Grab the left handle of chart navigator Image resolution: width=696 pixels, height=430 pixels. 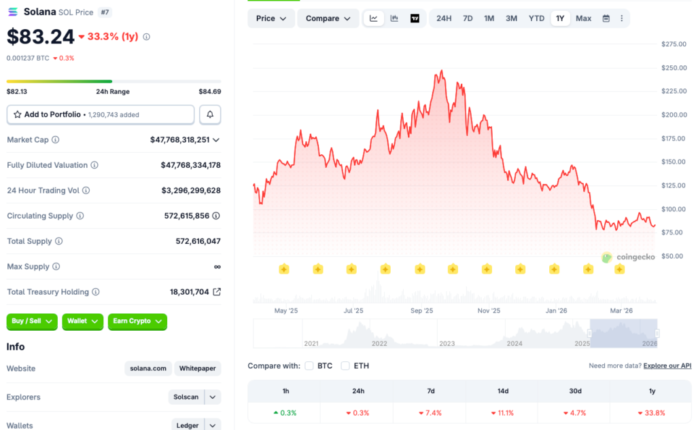[x=590, y=333]
